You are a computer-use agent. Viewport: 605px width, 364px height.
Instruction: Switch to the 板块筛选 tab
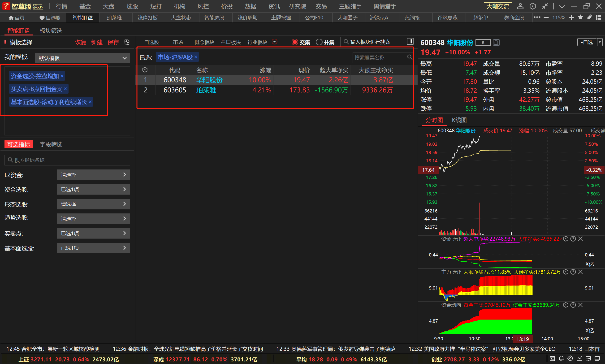[x=51, y=31]
